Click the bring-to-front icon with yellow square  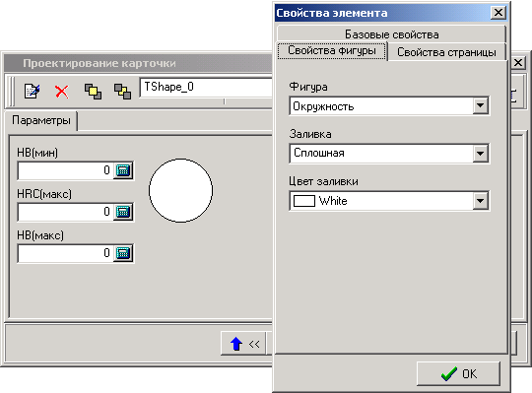pos(93,92)
